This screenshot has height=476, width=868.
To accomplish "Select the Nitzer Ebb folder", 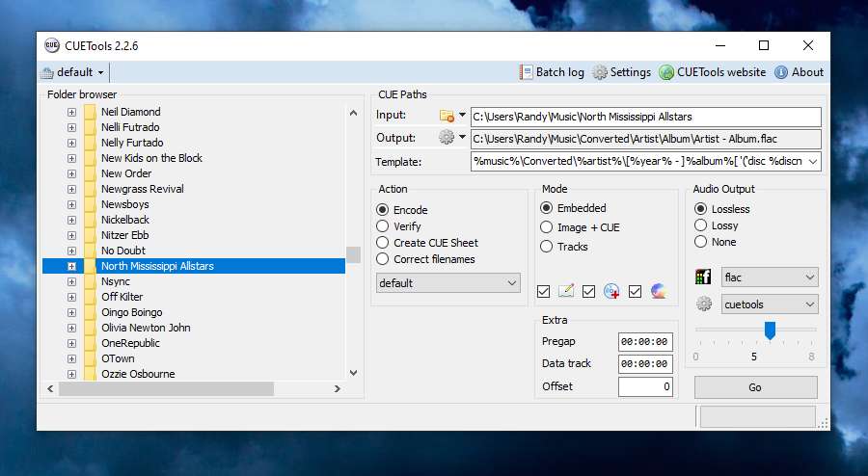I will pos(124,235).
